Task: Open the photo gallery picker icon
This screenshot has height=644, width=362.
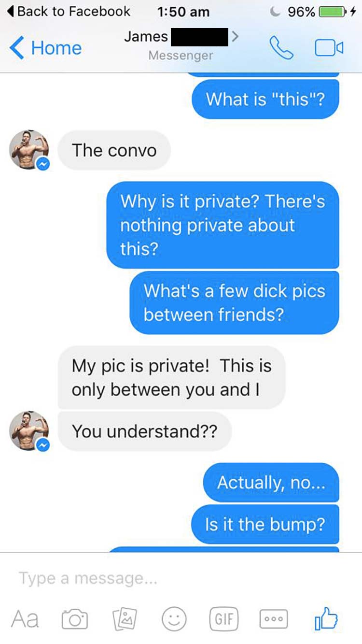Action: 123,619
